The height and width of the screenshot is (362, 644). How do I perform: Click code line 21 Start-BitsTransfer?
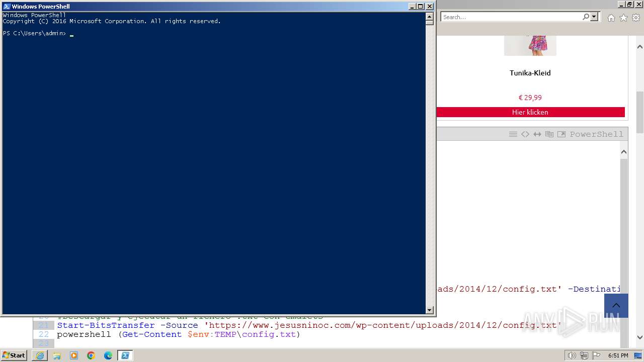pos(308,325)
